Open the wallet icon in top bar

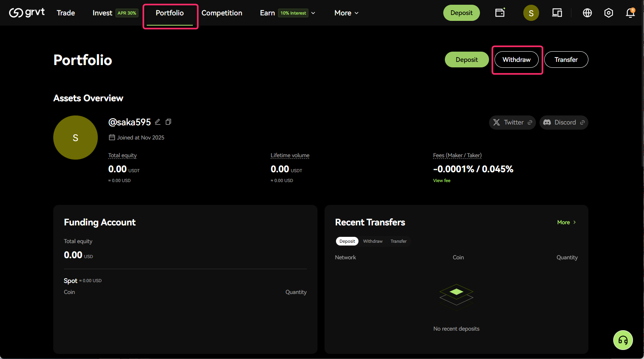500,13
